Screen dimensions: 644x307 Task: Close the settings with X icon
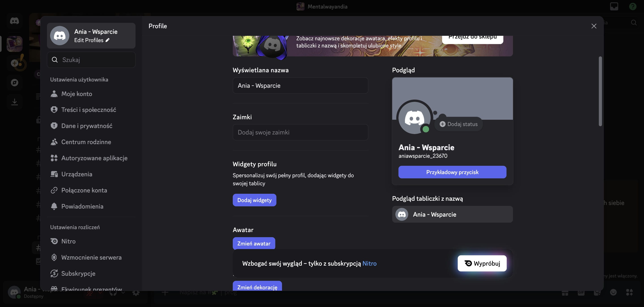594,26
